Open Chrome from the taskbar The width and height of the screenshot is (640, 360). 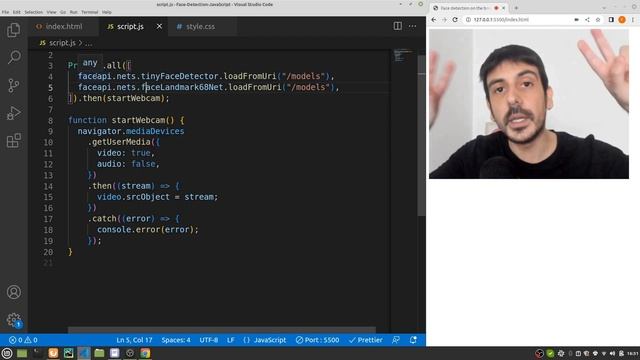[x=145, y=353]
